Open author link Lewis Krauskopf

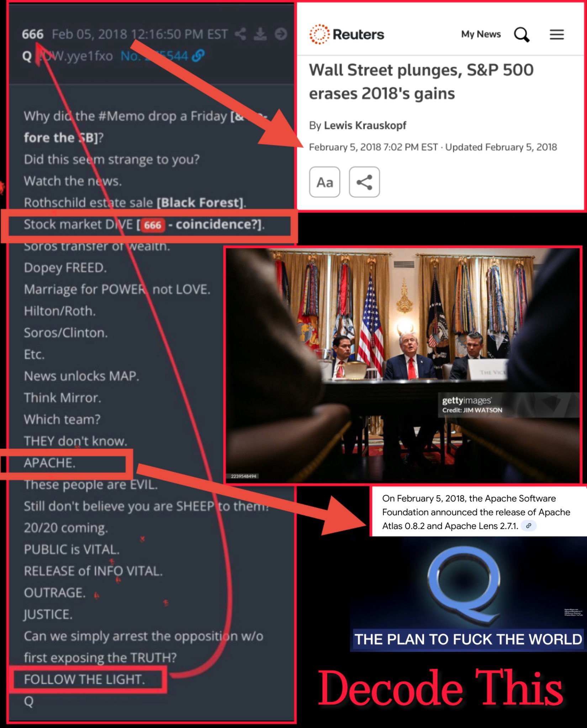[365, 125]
